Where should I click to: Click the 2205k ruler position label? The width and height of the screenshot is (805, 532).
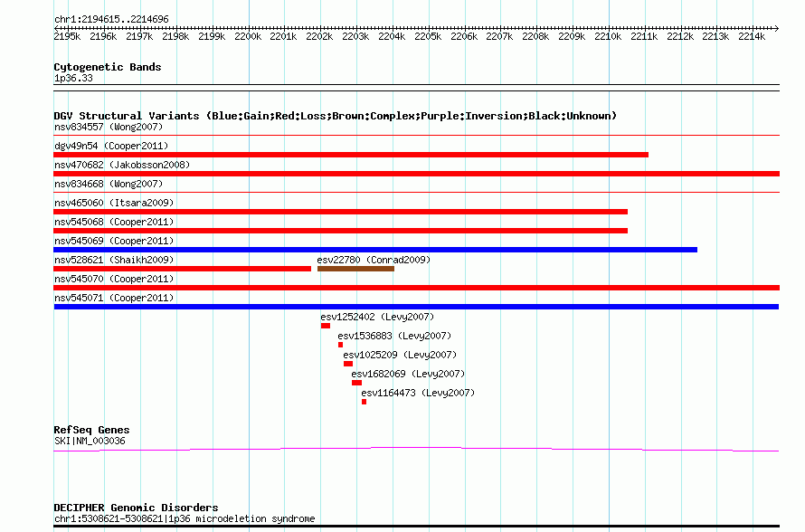click(428, 36)
